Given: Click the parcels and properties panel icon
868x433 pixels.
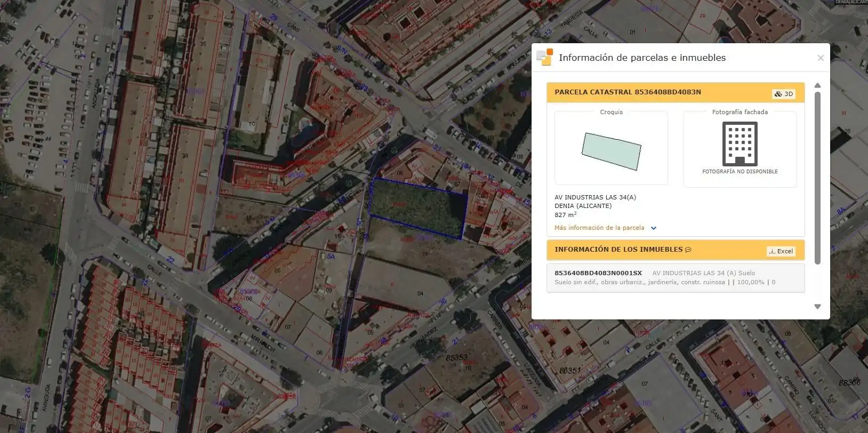Looking at the screenshot, I should [x=544, y=57].
